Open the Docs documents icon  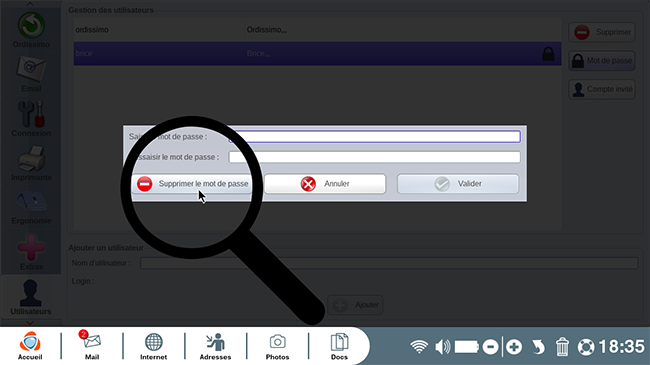click(x=339, y=346)
